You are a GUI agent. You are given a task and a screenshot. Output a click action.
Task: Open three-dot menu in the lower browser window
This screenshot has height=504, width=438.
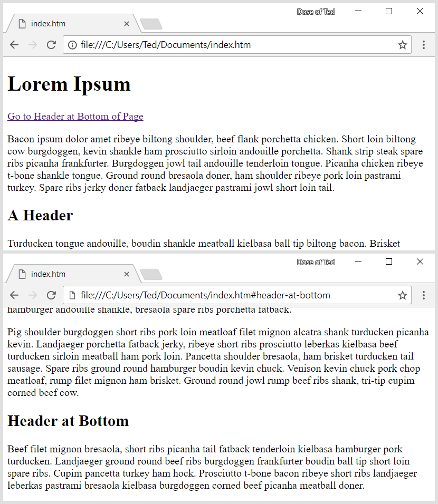(423, 295)
